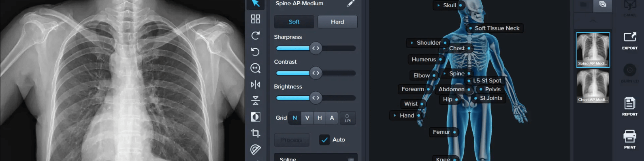The width and height of the screenshot is (644, 161).
Task: Click the Sharpness slider handle
Action: pos(316,48)
